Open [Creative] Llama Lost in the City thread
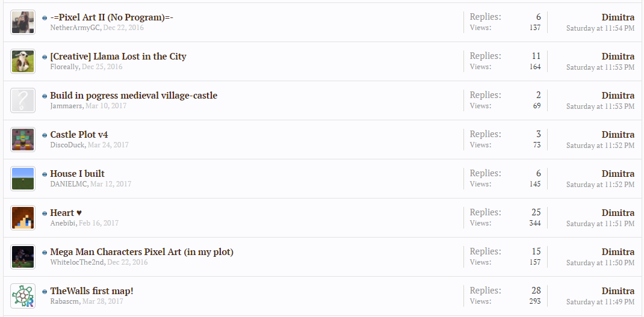Viewport: 644px width, 317px height. pyautogui.click(x=119, y=57)
